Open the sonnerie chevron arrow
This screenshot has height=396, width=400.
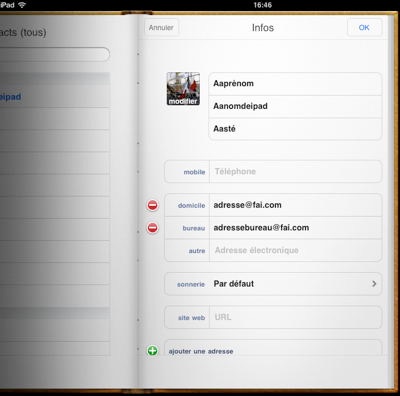(374, 284)
